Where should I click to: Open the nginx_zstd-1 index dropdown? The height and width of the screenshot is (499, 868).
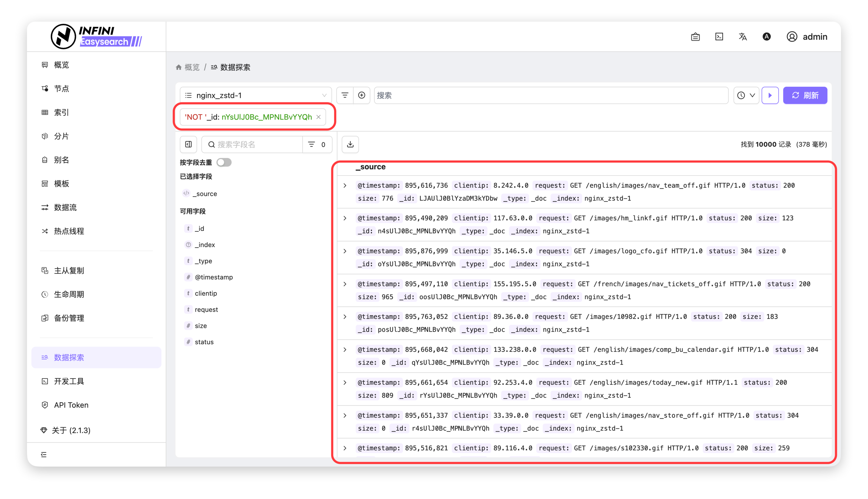pos(256,95)
